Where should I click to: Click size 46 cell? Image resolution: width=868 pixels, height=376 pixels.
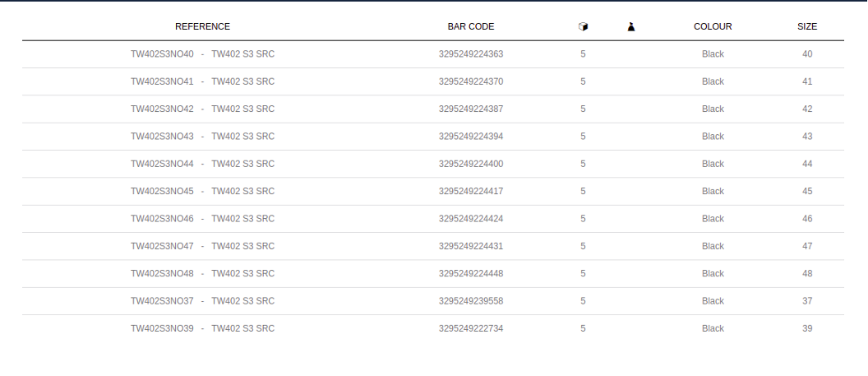(x=807, y=219)
